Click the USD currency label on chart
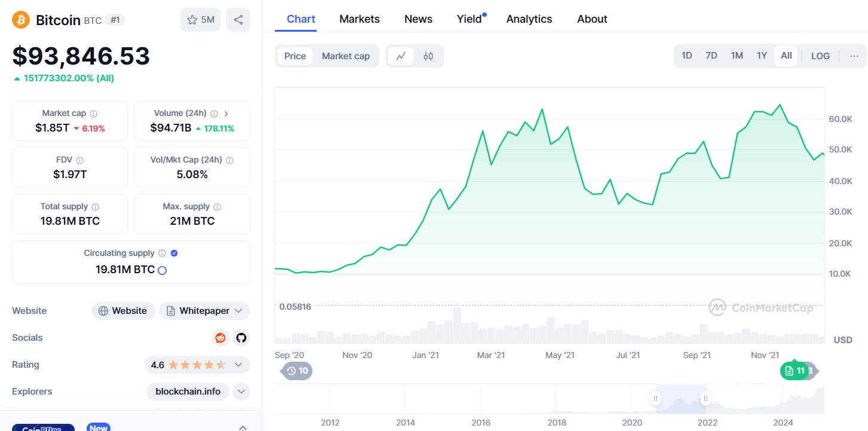 [843, 340]
